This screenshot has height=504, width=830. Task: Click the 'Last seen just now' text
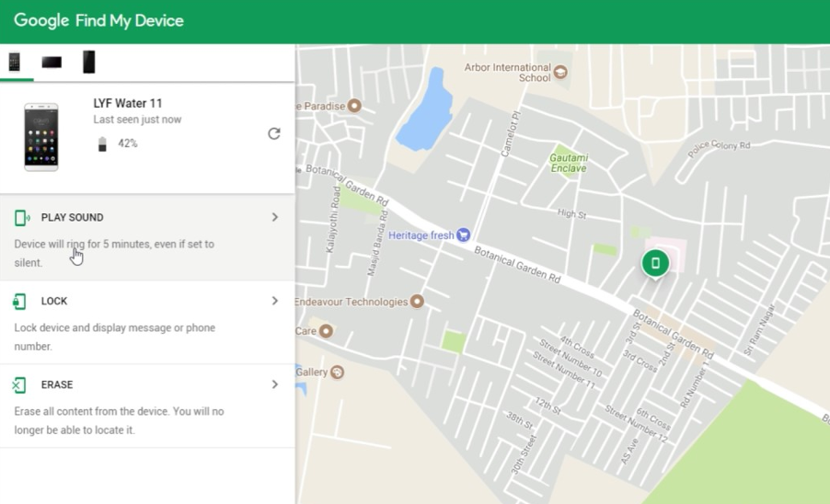(x=137, y=120)
